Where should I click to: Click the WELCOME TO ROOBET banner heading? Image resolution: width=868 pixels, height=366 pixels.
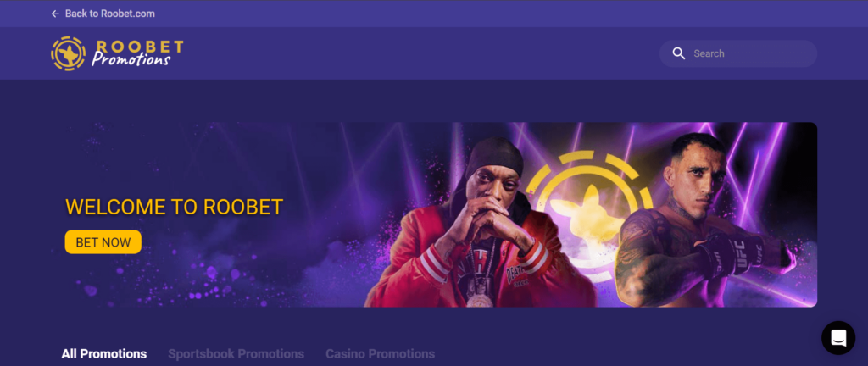pos(175,207)
